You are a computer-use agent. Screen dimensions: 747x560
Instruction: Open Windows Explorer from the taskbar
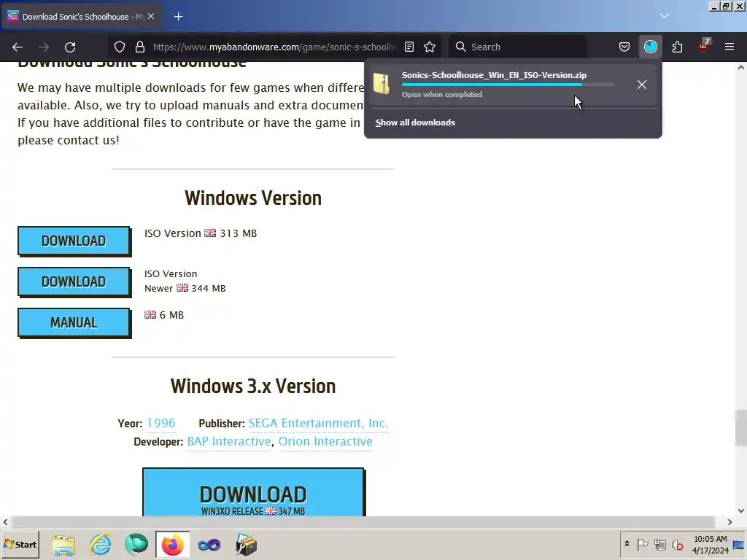(x=64, y=545)
